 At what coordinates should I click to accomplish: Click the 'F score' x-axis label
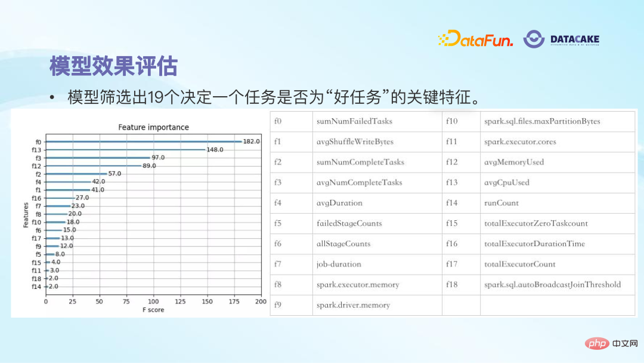click(x=153, y=310)
